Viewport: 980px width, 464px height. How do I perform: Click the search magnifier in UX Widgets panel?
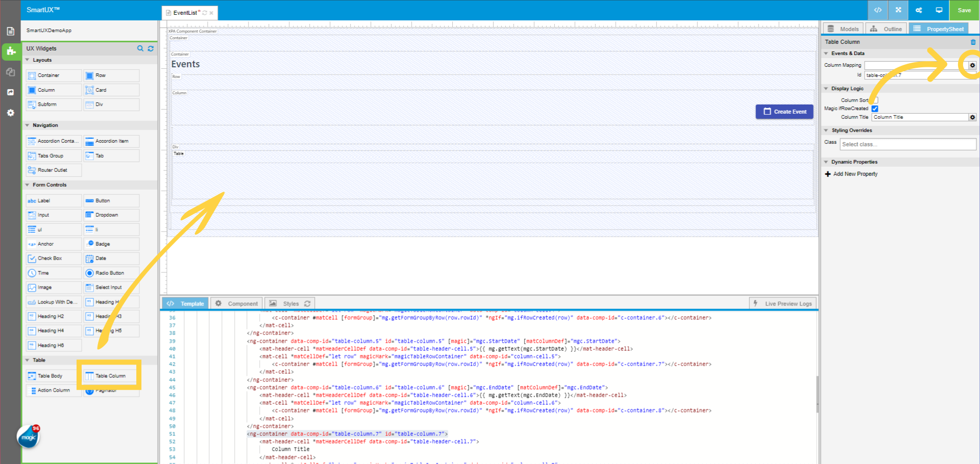click(x=140, y=48)
